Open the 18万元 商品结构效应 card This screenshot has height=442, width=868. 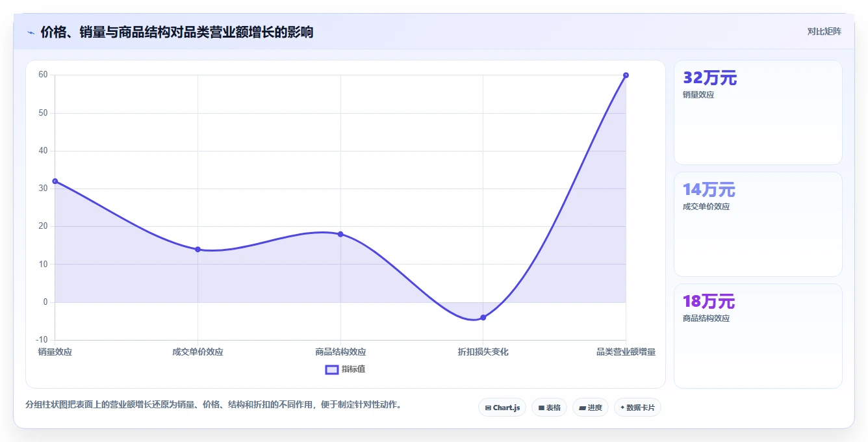pyautogui.click(x=758, y=336)
